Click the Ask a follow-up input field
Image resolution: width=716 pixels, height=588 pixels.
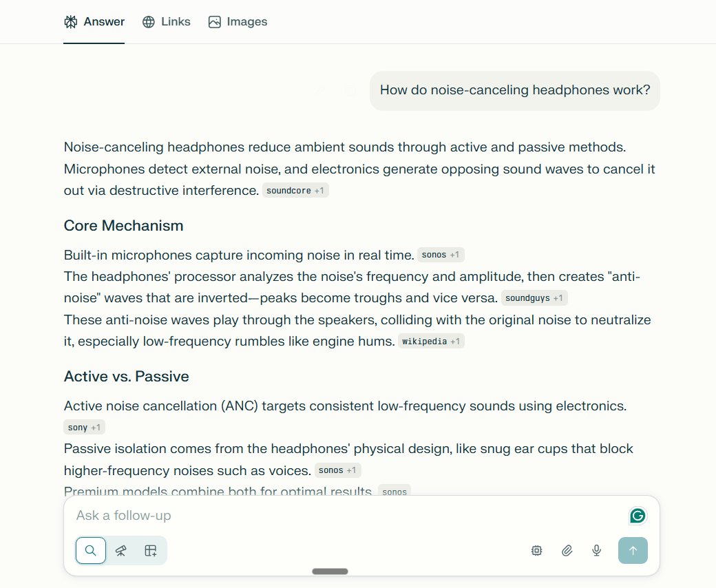coord(344,516)
